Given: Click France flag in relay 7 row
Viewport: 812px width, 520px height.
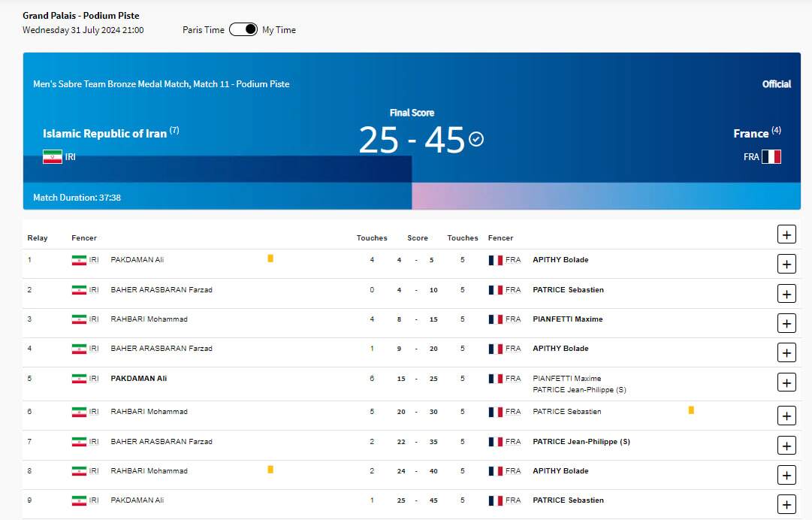Looking at the screenshot, I should 496,442.
